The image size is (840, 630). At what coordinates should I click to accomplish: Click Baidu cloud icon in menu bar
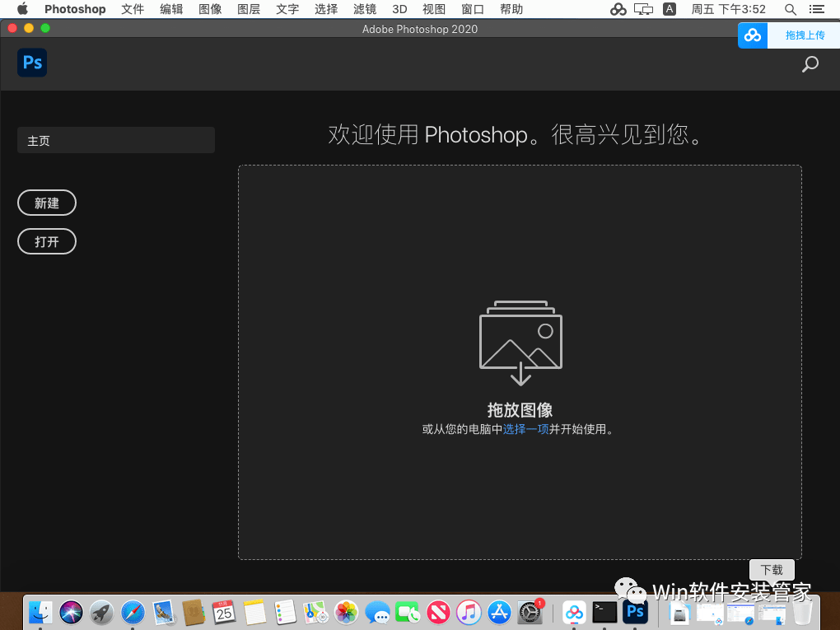[618, 9]
